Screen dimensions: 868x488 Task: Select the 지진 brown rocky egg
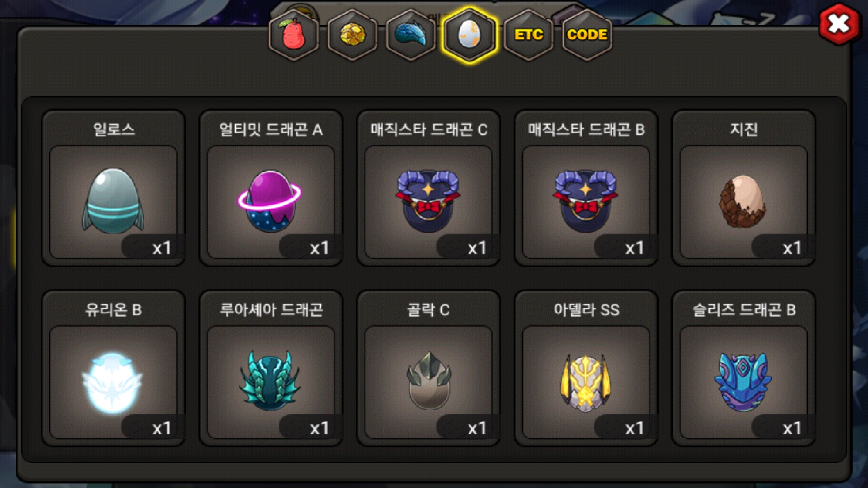[x=744, y=202]
